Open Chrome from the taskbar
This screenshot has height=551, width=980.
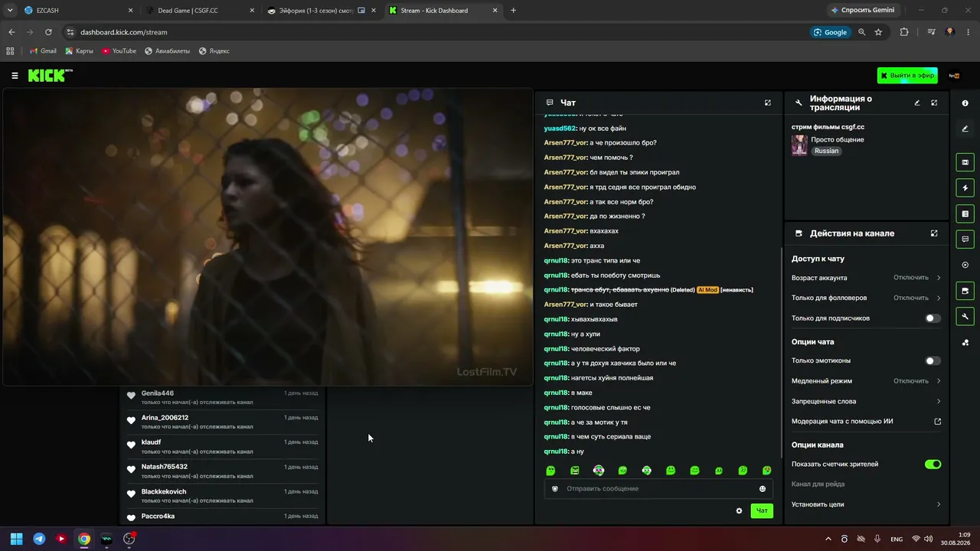pyautogui.click(x=84, y=539)
